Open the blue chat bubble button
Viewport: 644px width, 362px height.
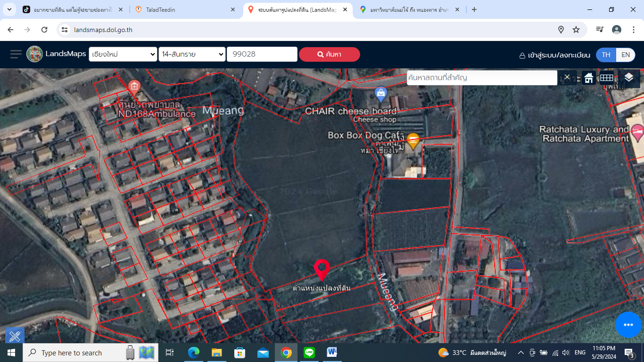[x=628, y=325]
